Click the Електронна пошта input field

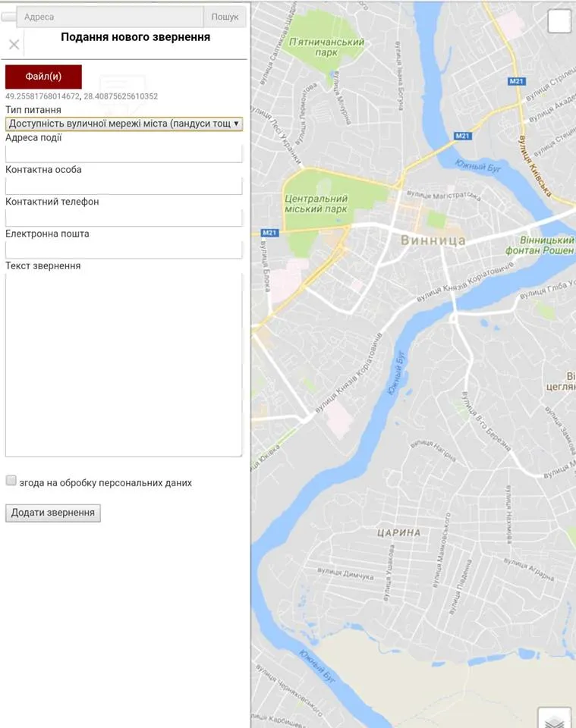[x=124, y=249]
